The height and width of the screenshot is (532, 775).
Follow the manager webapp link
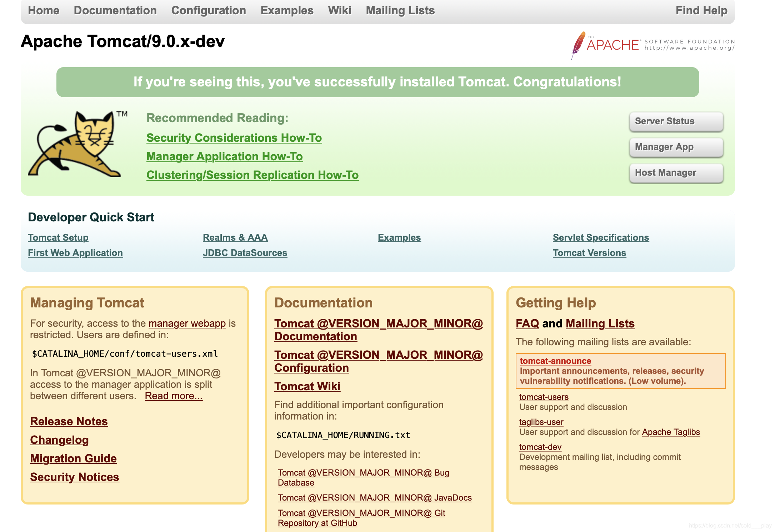pyautogui.click(x=187, y=323)
